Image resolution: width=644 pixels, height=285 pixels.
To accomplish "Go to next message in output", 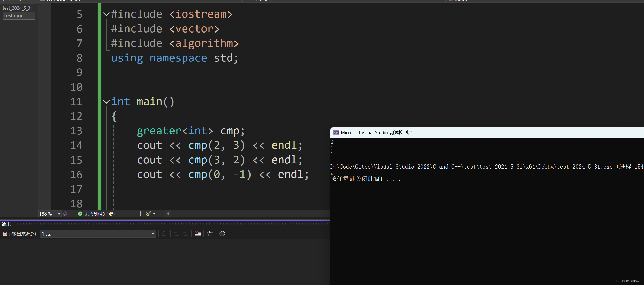I will tap(185, 234).
